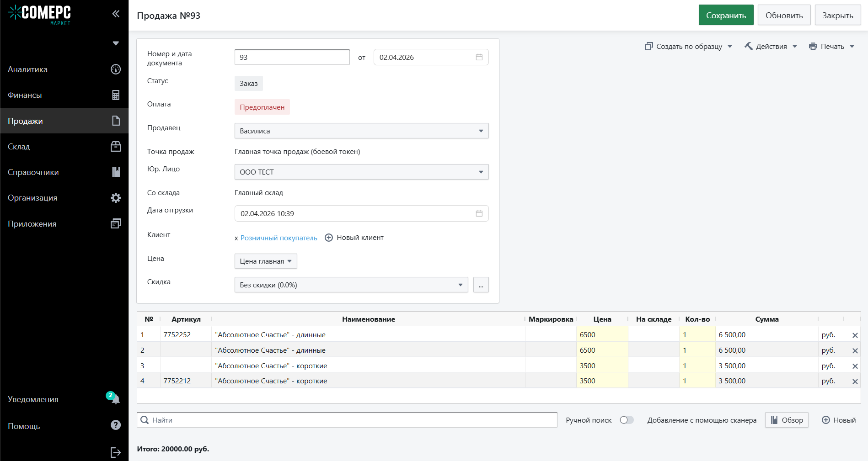The height and width of the screenshot is (461, 868).
Task: Open calendar picker for shipment date
Action: tap(479, 213)
